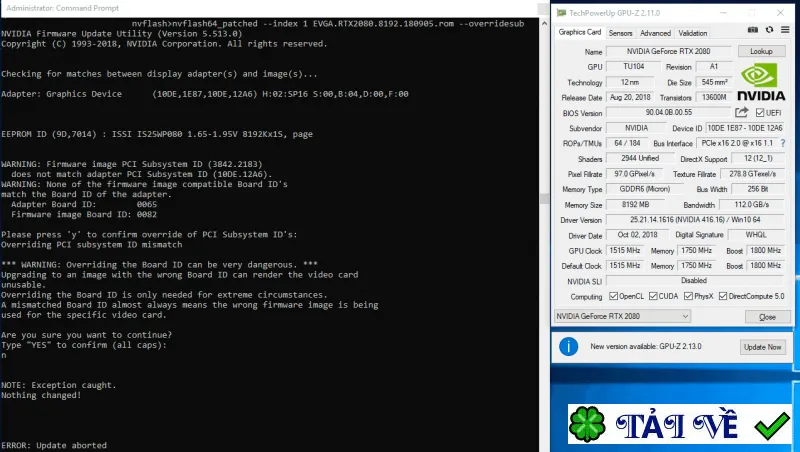This screenshot has width=800, height=452.
Task: Click the green clover icon in banner
Action: point(587,423)
